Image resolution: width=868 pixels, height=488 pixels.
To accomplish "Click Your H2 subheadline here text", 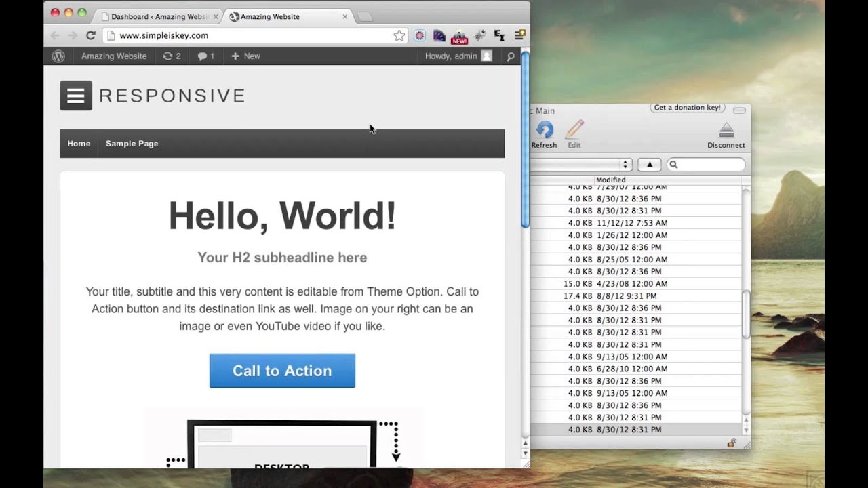I will (x=282, y=258).
